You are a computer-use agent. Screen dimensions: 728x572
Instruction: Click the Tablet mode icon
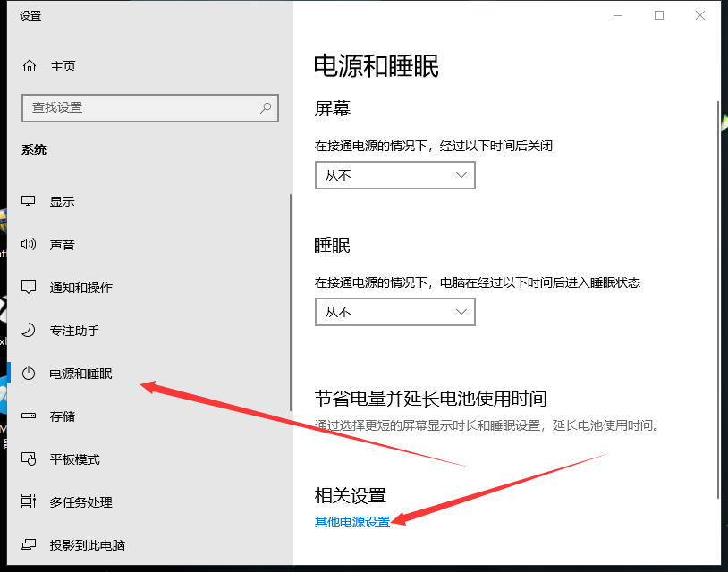pos(29,458)
